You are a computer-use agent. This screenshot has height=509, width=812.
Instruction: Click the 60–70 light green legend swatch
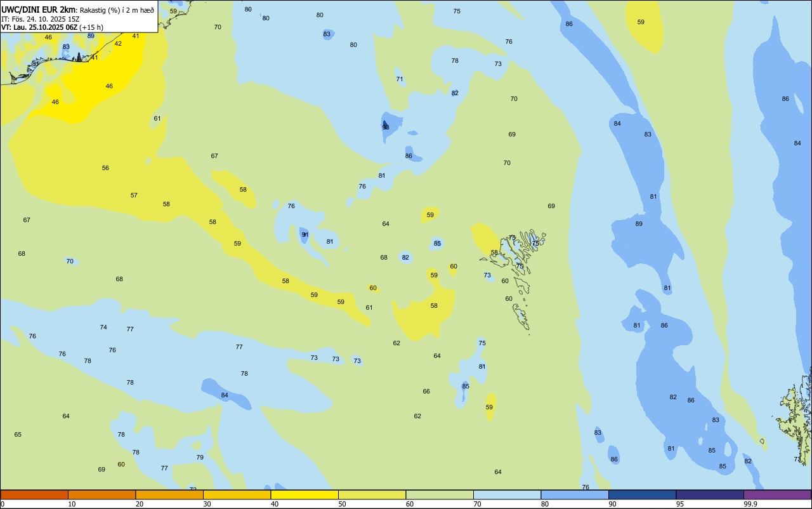(x=440, y=494)
